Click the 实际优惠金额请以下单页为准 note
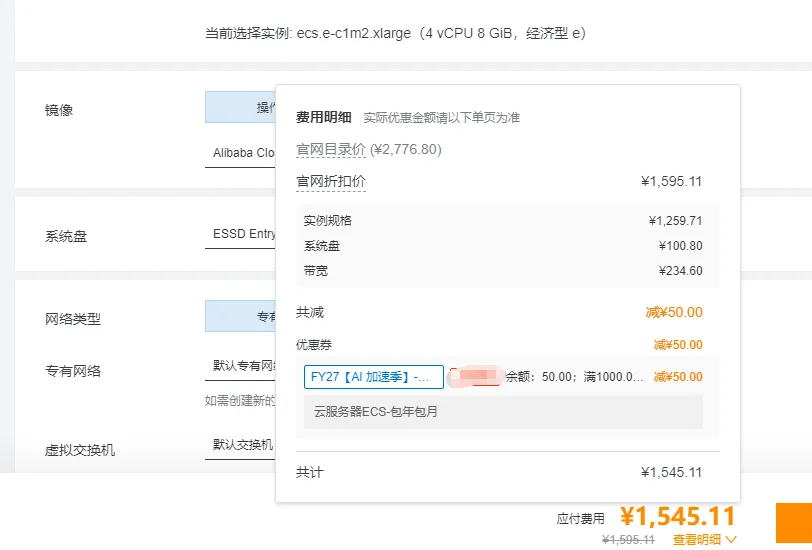 (442, 118)
